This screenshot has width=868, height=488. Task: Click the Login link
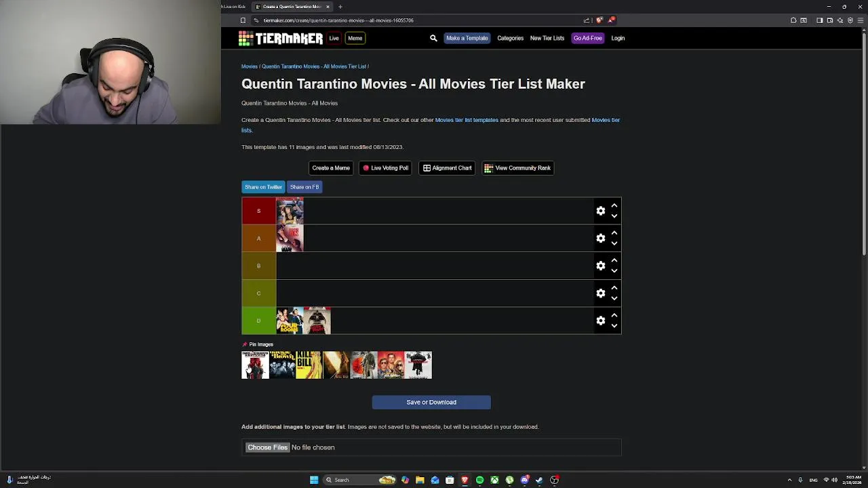pos(618,39)
